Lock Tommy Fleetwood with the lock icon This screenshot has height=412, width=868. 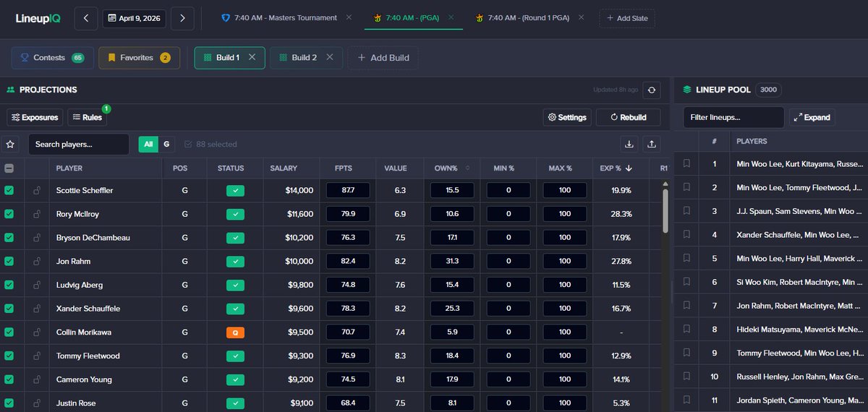pos(36,356)
